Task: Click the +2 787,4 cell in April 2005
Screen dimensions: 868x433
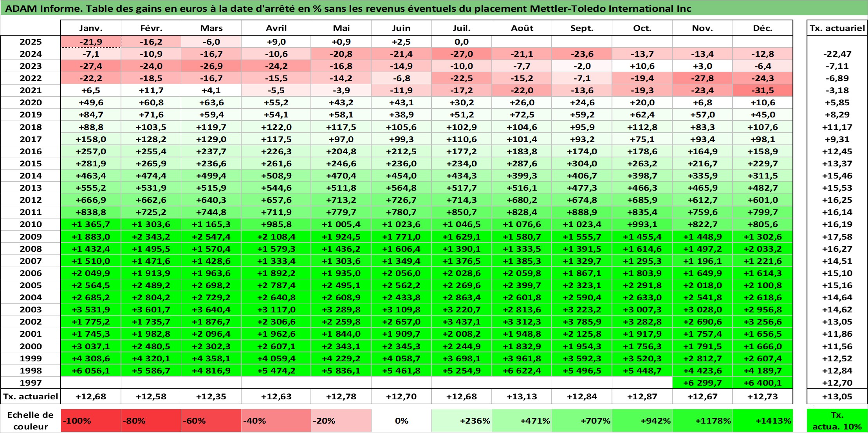Action: (x=276, y=285)
